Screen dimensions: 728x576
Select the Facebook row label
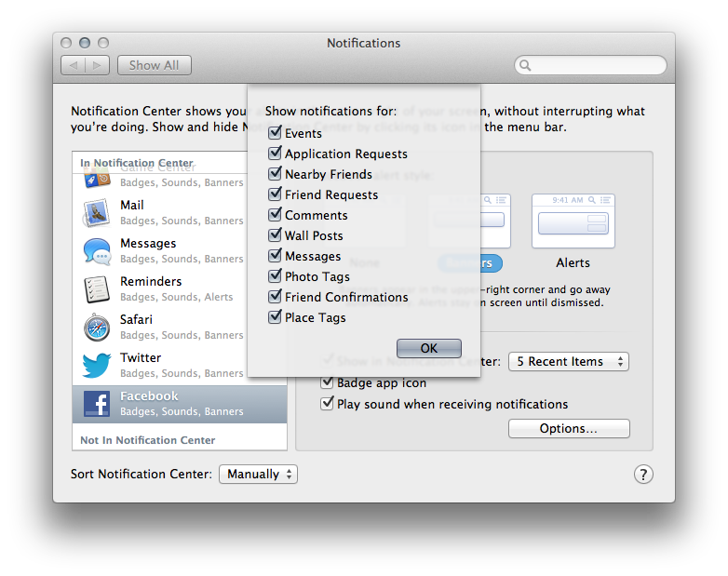149,395
